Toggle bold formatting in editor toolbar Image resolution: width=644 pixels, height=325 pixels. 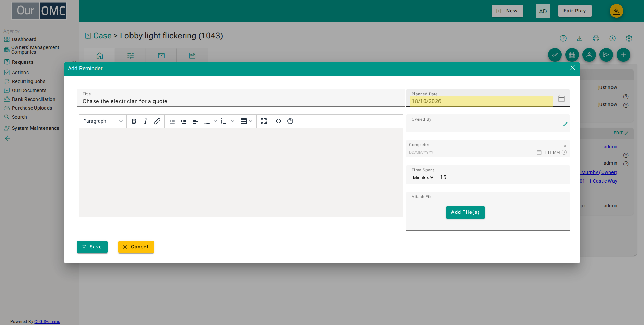134,121
